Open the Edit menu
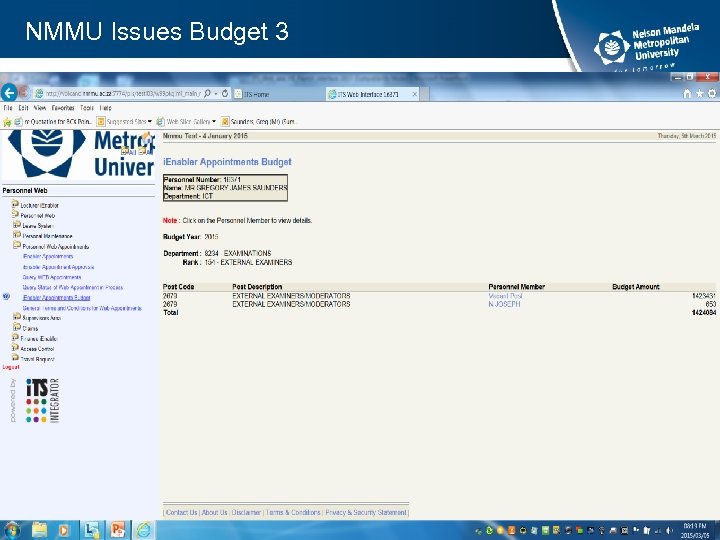Screen dimensions: 720x540 tap(23, 108)
